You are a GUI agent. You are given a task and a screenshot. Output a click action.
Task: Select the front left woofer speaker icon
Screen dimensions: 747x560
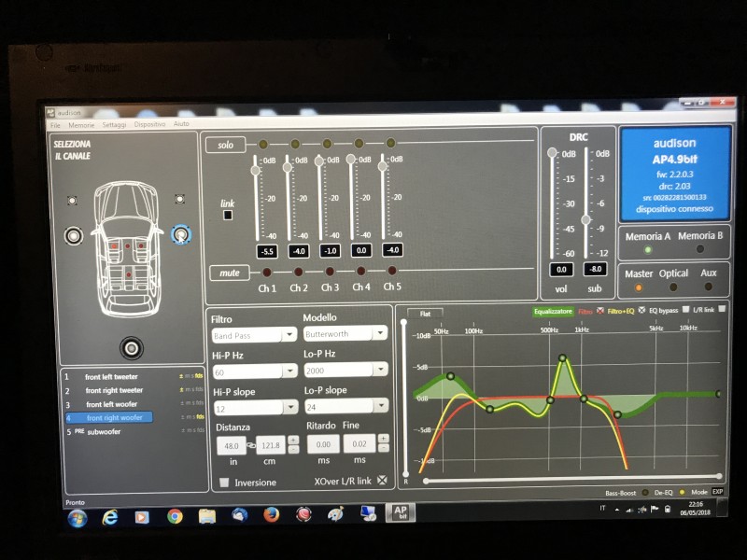(x=74, y=235)
